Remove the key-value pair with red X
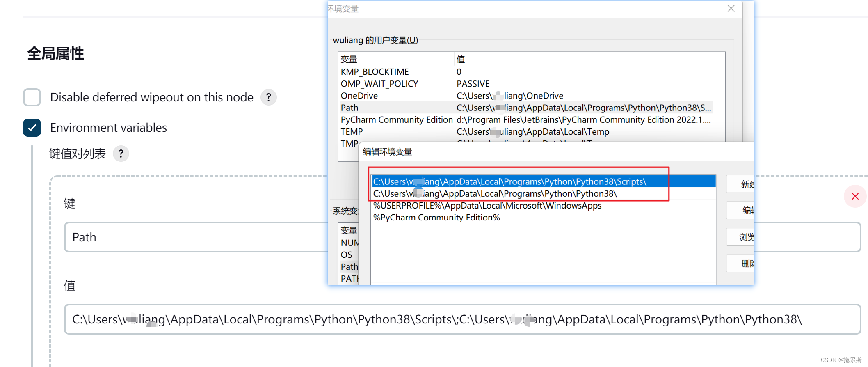Viewport: 868px width, 367px height. click(x=855, y=196)
